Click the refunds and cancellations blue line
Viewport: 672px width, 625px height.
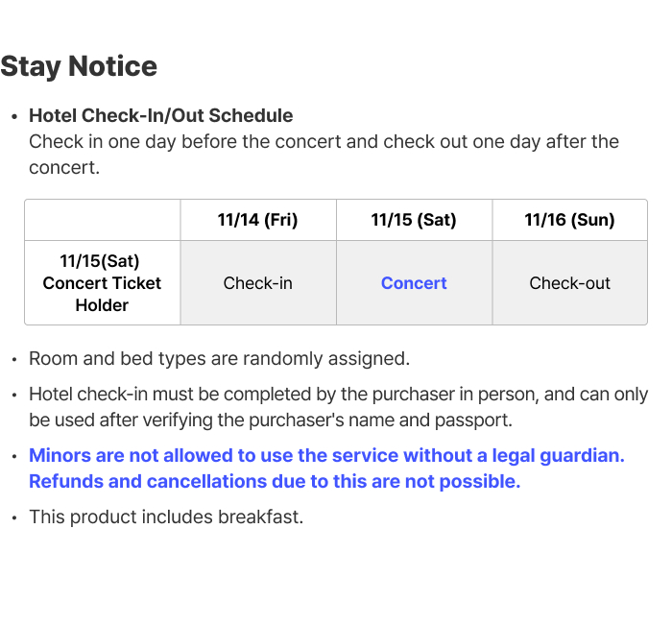pyautogui.click(x=275, y=481)
